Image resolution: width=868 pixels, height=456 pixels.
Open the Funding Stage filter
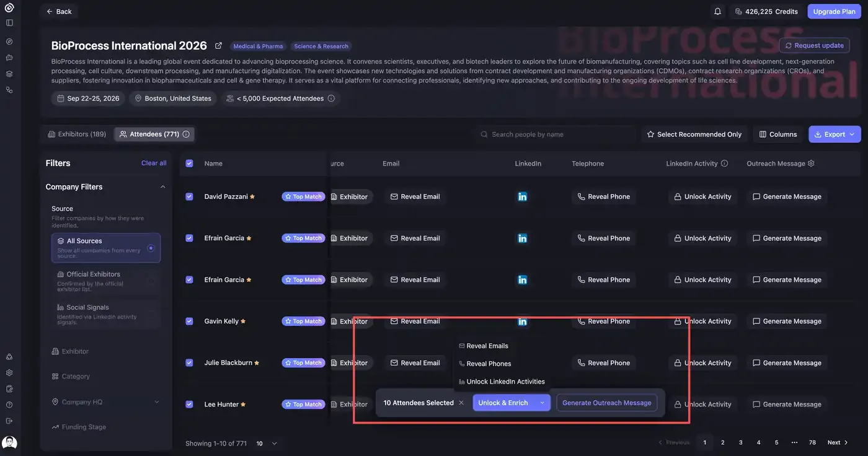pos(79,427)
